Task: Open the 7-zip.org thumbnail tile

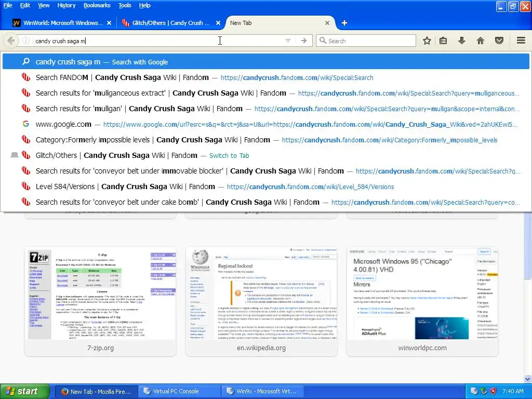Action: point(100,302)
